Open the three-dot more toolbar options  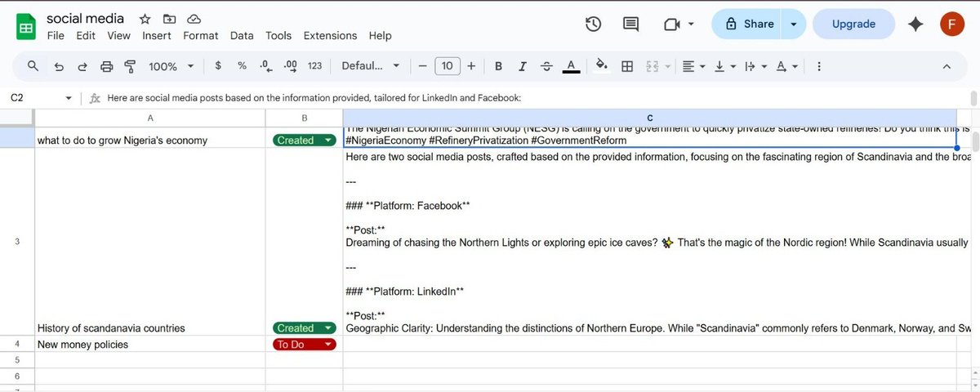[819, 66]
